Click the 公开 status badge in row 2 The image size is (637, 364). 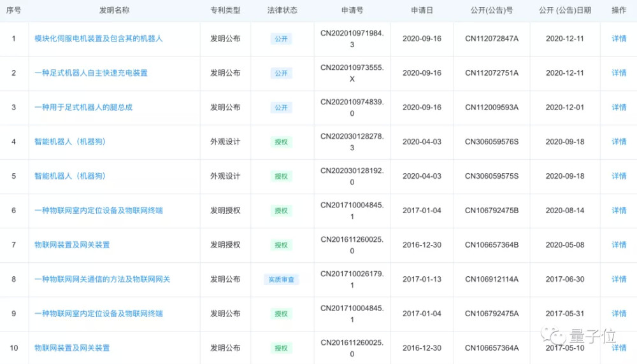(281, 73)
